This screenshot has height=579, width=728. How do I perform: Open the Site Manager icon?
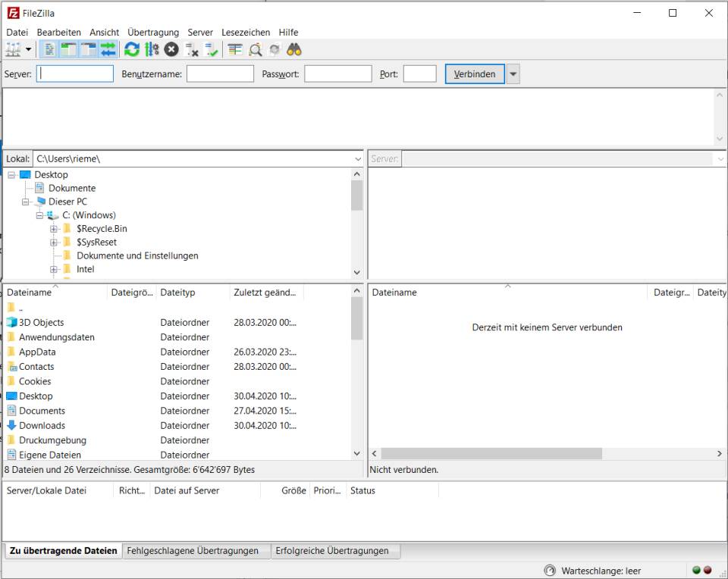pyautogui.click(x=13, y=49)
